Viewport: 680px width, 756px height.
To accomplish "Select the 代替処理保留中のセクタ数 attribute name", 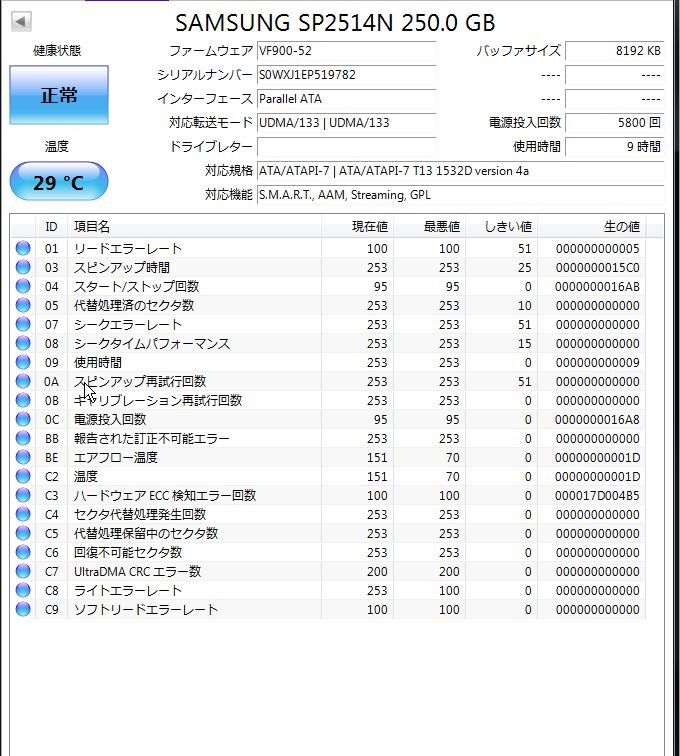I will [146, 533].
